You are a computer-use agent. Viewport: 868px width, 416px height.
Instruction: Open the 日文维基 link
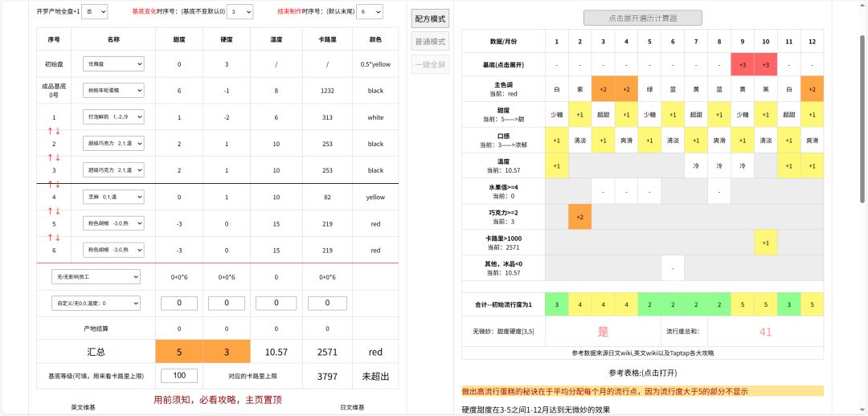(352, 407)
